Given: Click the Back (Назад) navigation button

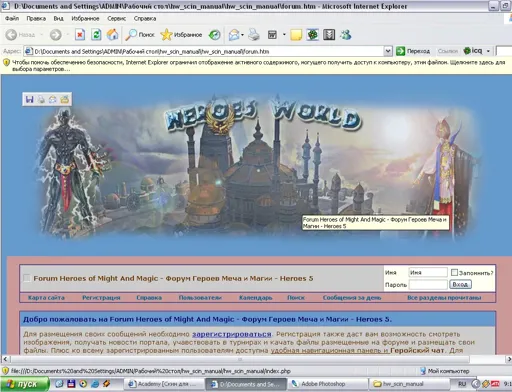Looking at the screenshot, I should (21, 35).
